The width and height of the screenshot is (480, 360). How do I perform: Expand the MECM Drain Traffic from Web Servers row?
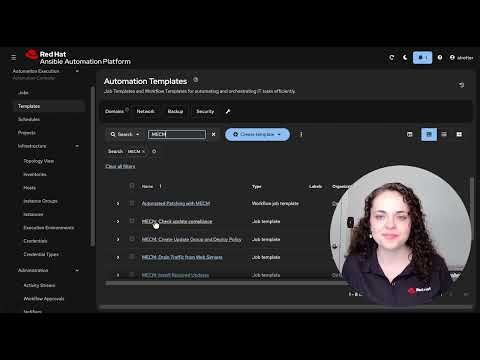[x=118, y=257]
